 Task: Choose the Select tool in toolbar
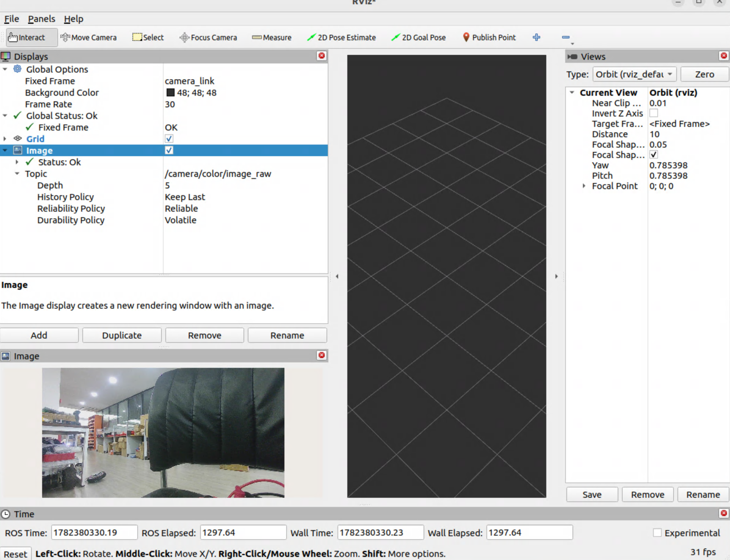tap(148, 37)
